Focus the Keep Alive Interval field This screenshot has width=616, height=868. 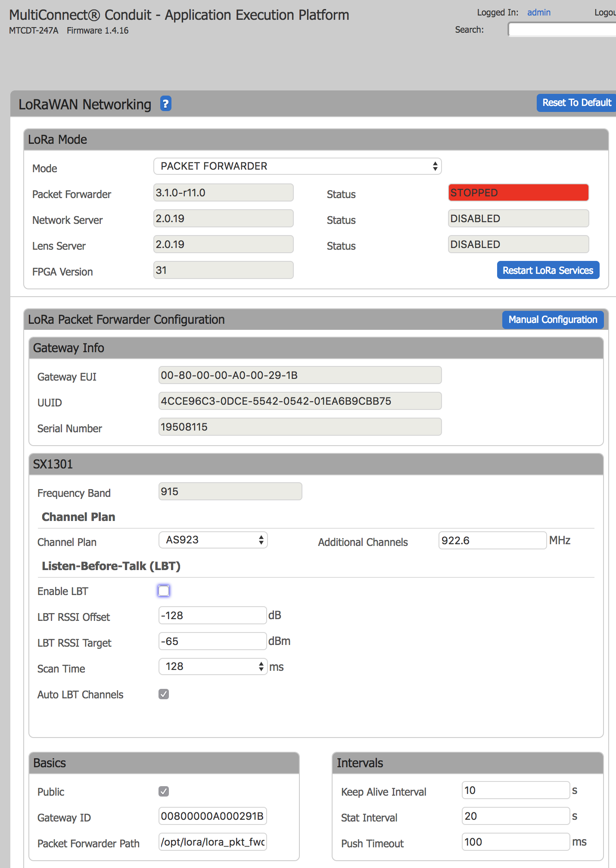pos(516,790)
